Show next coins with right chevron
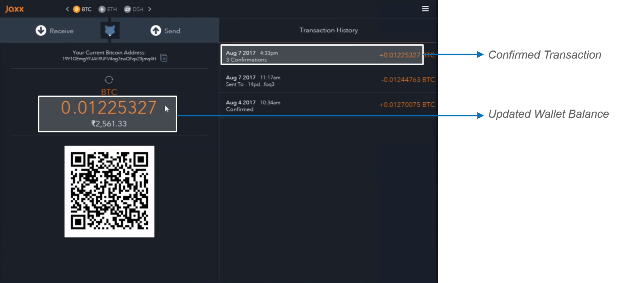This screenshot has width=644, height=283. click(x=150, y=9)
